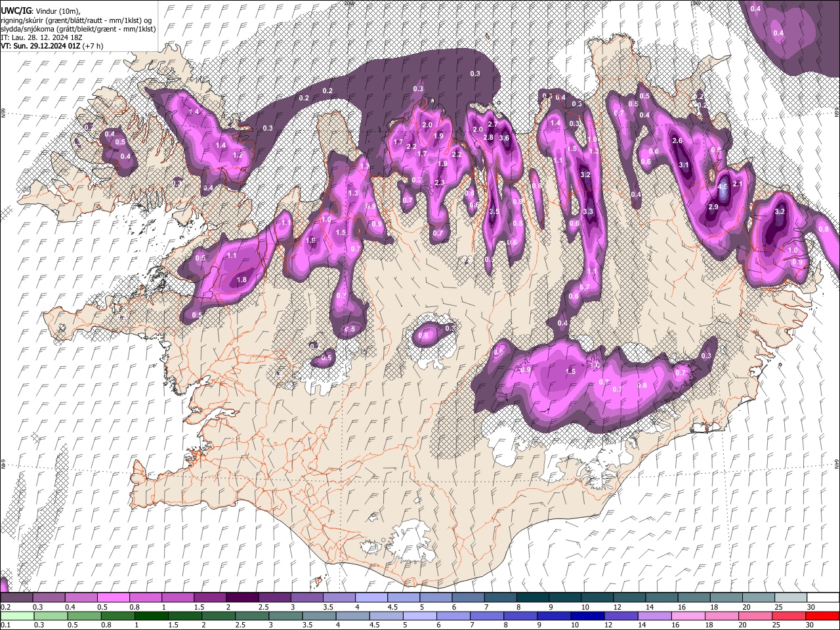Click the 'slydda/snjókoma' legend description line
Screen dimensions: 840x630
tap(78, 29)
